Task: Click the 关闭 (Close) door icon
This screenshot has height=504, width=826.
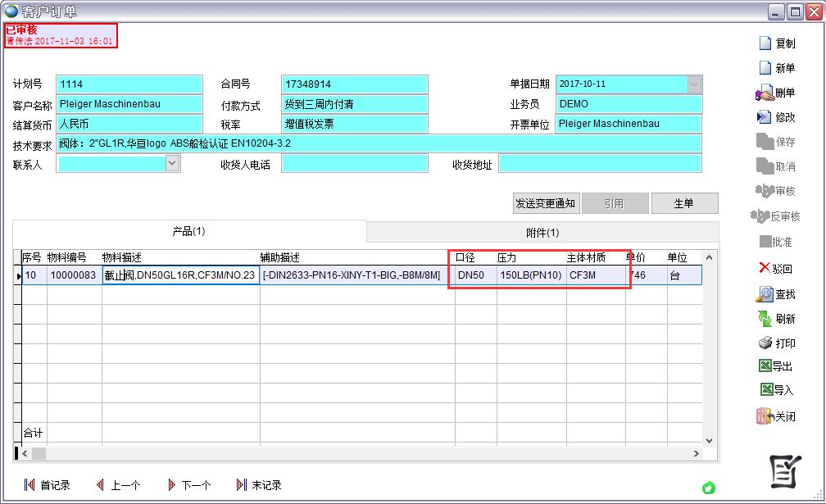Action: (x=765, y=416)
